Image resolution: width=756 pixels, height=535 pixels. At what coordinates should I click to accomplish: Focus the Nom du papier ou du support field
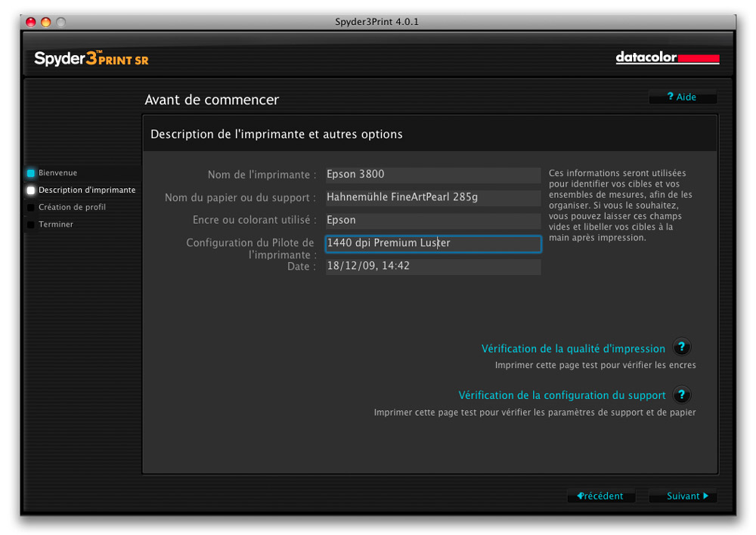[433, 197]
